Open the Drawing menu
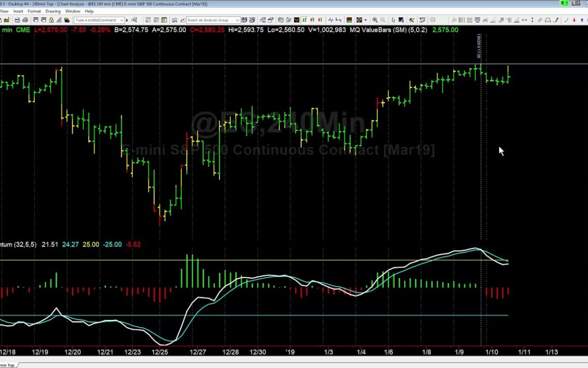 point(53,11)
